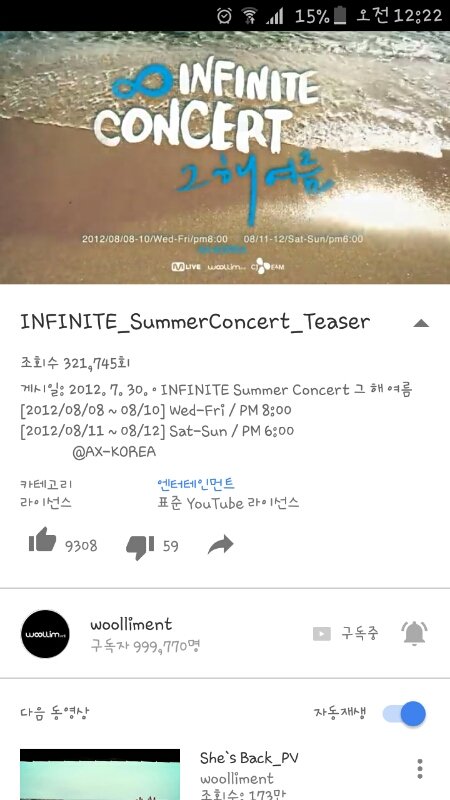Toggle the 구독중 subscribed button

tap(346, 634)
